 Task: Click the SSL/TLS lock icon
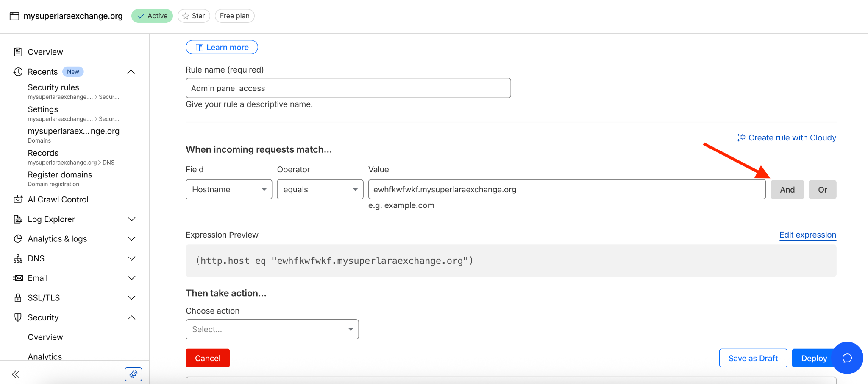click(x=18, y=298)
